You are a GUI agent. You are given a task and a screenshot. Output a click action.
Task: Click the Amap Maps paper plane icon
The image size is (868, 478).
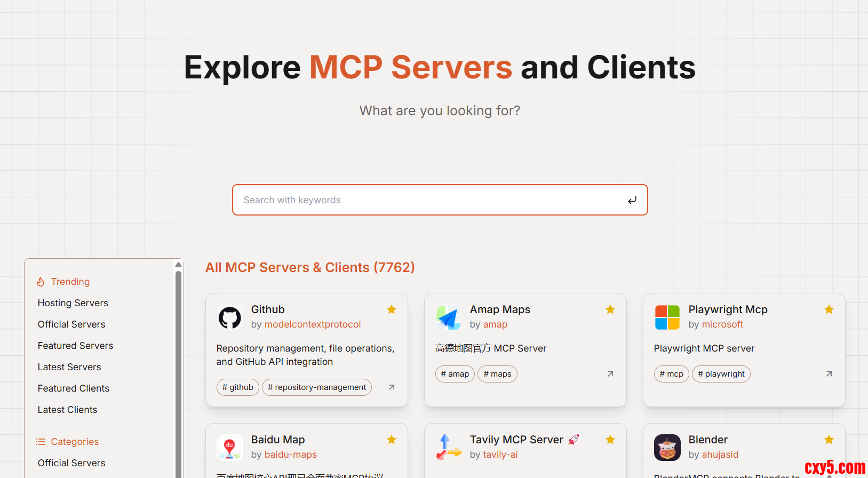click(448, 317)
